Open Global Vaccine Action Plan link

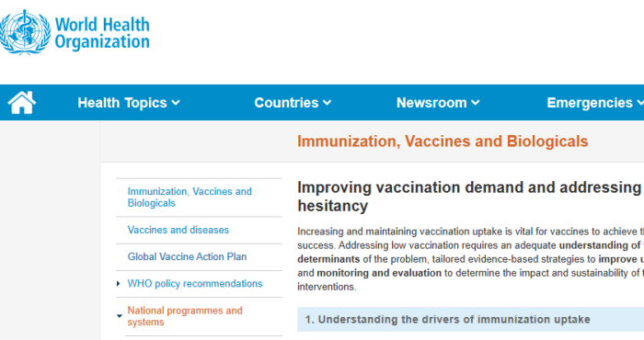tap(187, 256)
